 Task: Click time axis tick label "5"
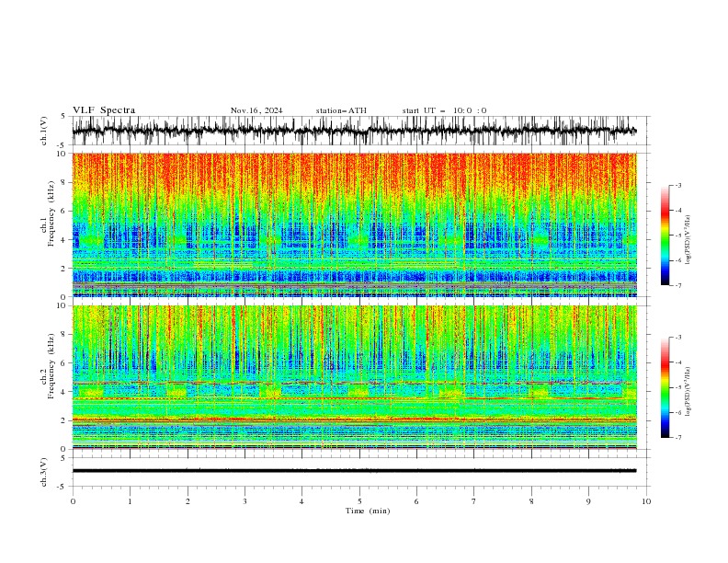pyautogui.click(x=359, y=501)
